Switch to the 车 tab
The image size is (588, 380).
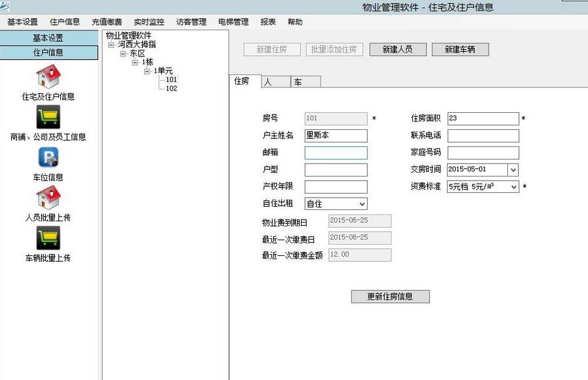[x=304, y=81]
